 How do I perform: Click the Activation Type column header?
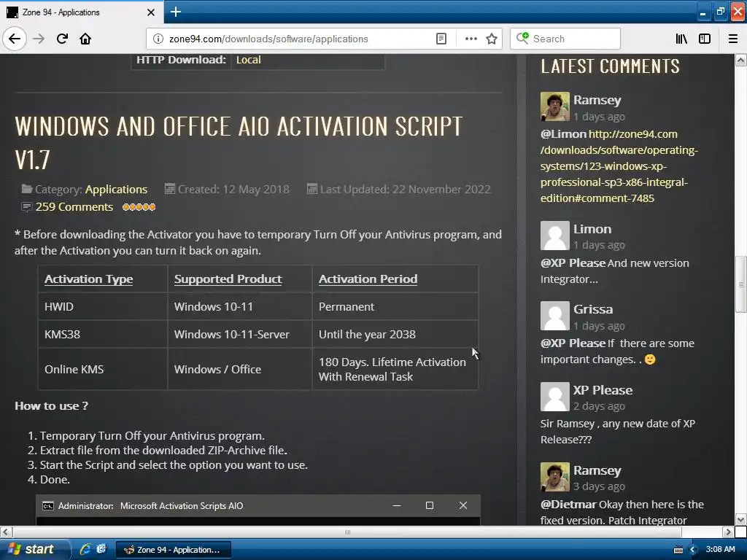pos(88,279)
